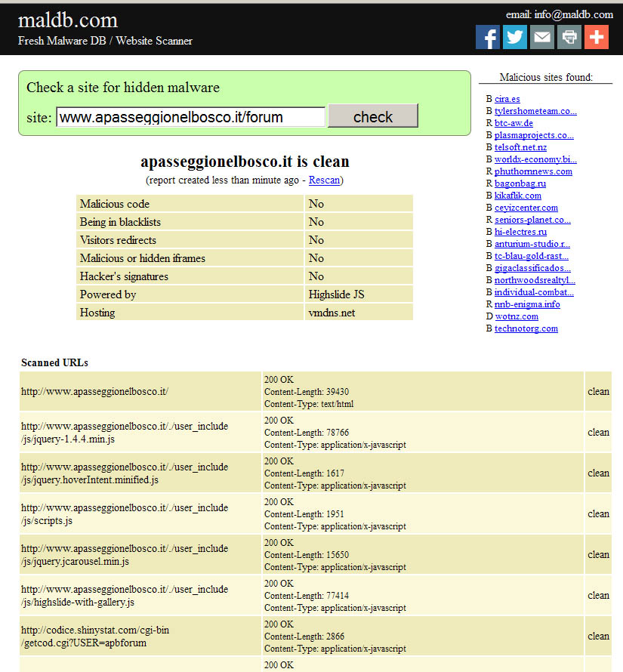This screenshot has width=623, height=672.
Task: Click the site URL input field
Action: [191, 117]
